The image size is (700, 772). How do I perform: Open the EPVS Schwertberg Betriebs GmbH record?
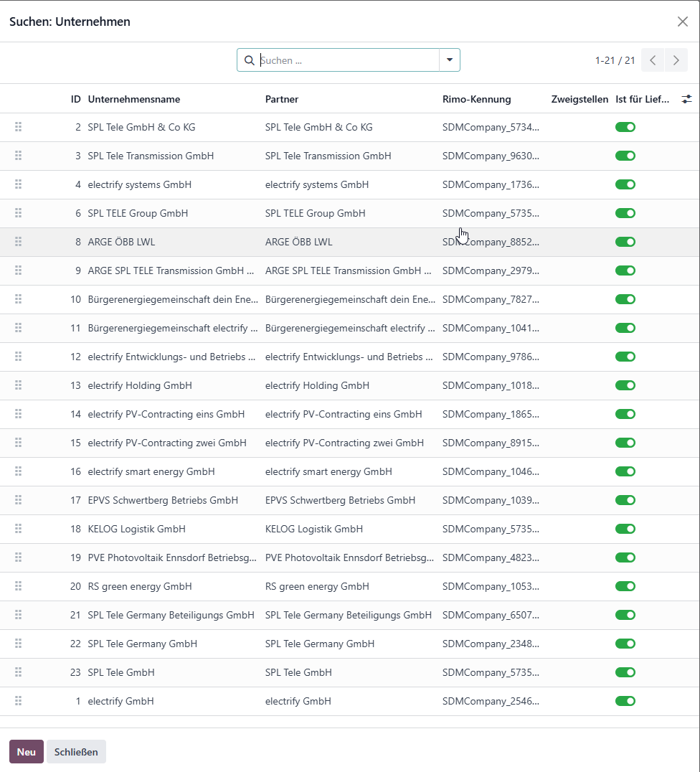(x=163, y=500)
